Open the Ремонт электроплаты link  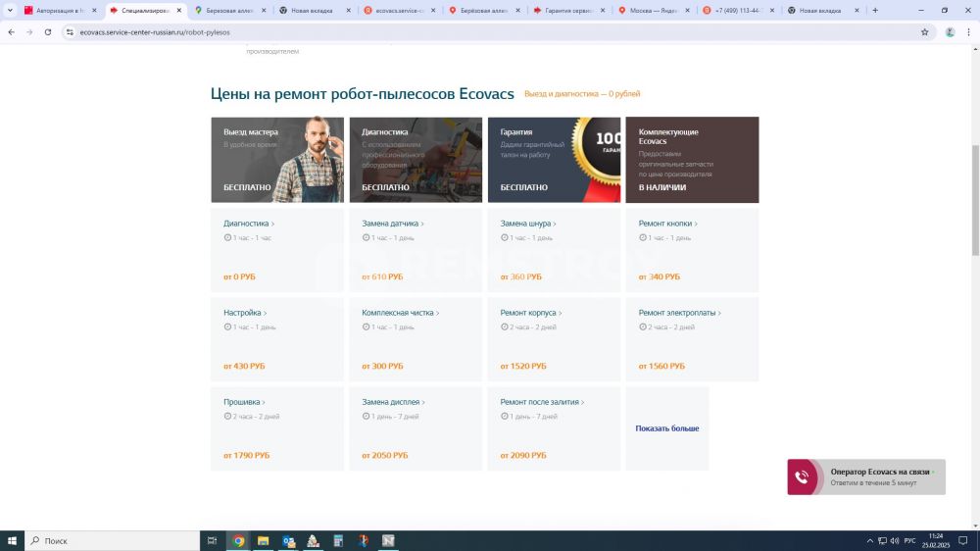click(679, 313)
